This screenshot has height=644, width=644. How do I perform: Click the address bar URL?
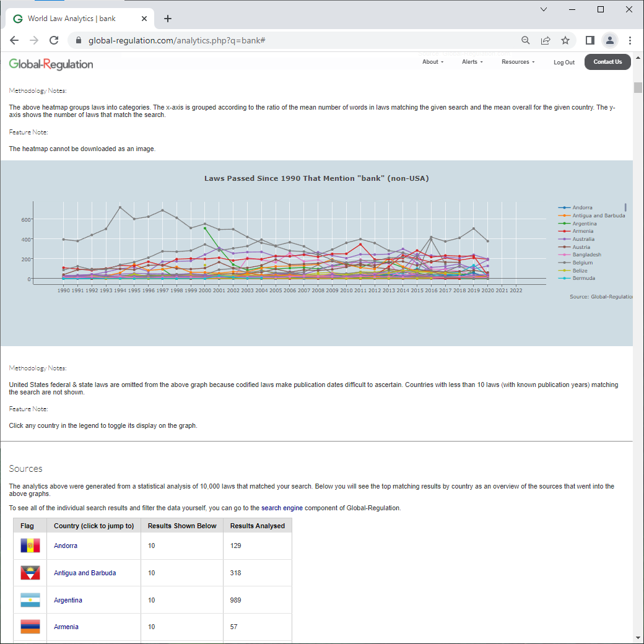coord(176,40)
